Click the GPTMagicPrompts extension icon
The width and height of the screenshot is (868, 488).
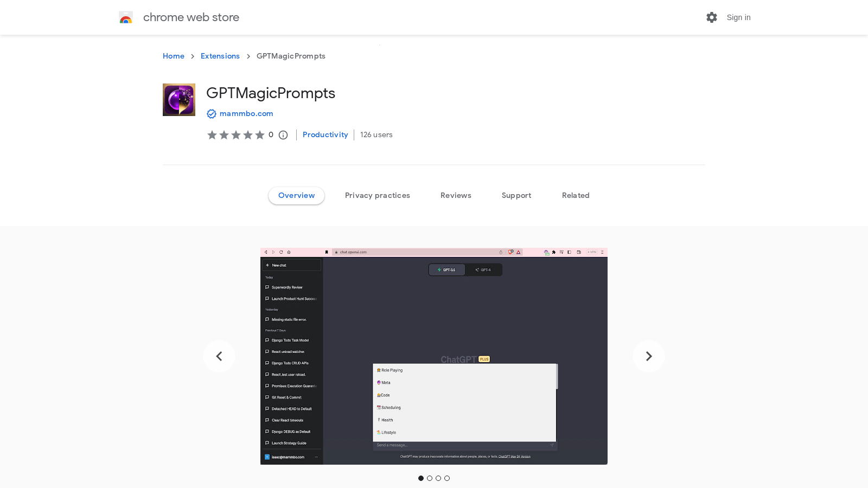pos(179,100)
